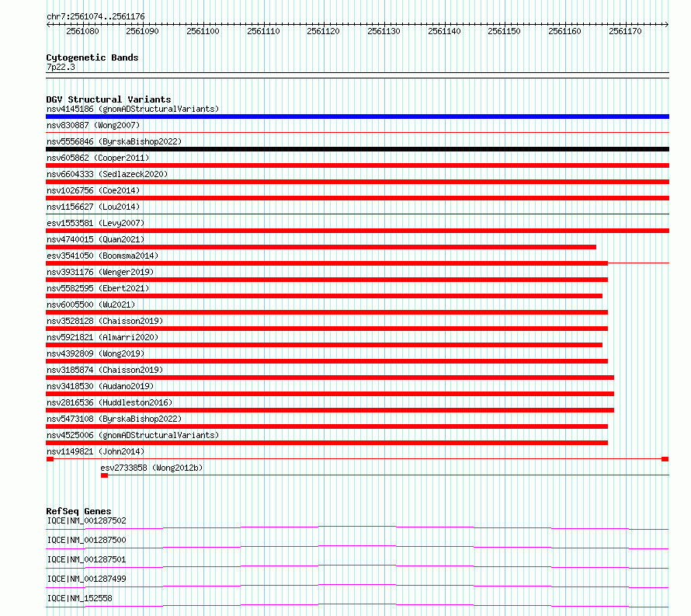
Task: Click red start block of esv2733858
Action: point(105,475)
